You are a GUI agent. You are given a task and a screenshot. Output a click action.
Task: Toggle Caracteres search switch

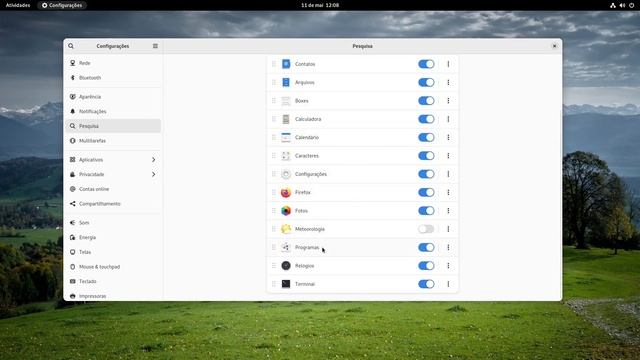(x=426, y=156)
